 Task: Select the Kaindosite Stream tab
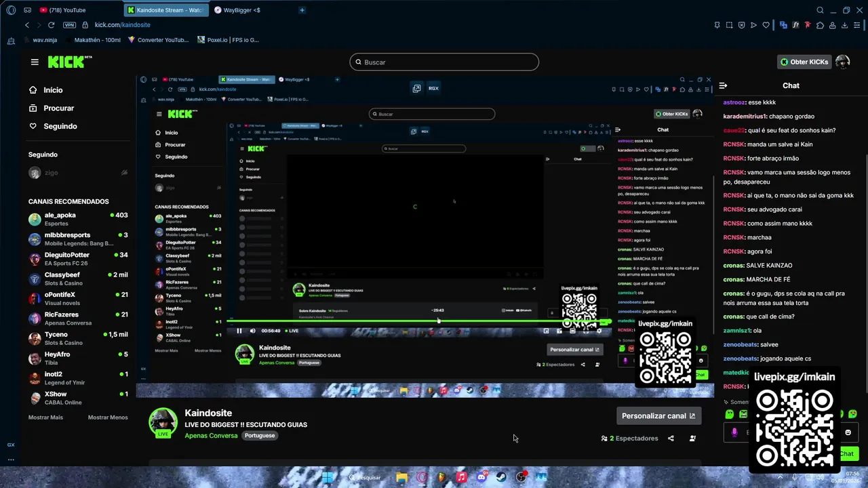pos(167,10)
